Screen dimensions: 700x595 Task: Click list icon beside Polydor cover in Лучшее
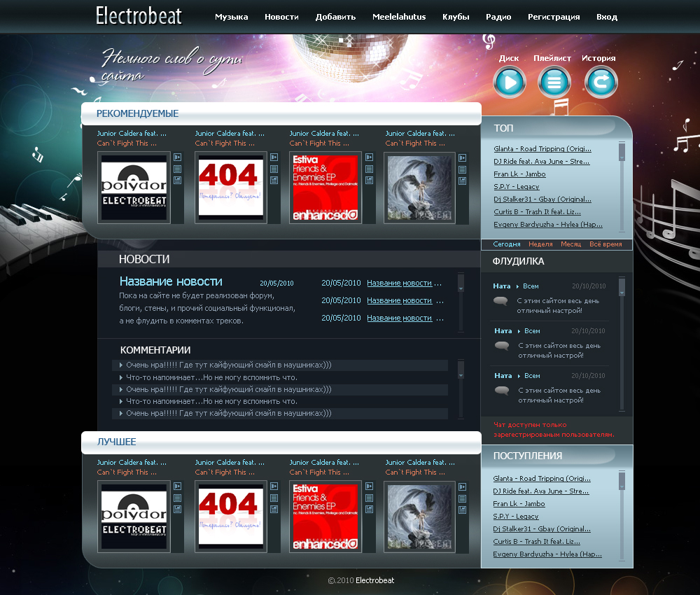(x=178, y=498)
